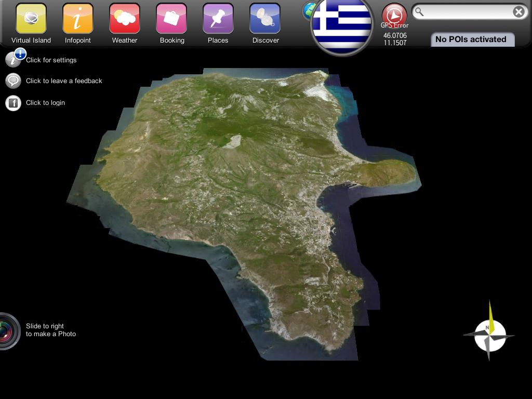Click the small globe icon beside flag
This screenshot has height=399, width=532.
pos(308,11)
